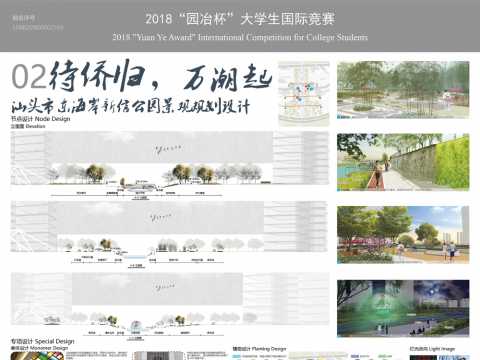This screenshot has width=480, height=360.
Task: Select the second elevation section drawing
Action: click(x=169, y=235)
